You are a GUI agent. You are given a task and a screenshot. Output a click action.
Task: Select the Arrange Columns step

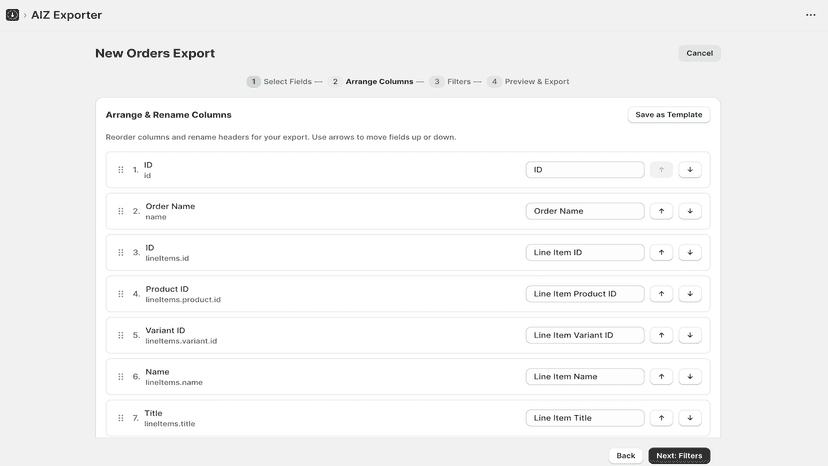pyautogui.click(x=371, y=81)
